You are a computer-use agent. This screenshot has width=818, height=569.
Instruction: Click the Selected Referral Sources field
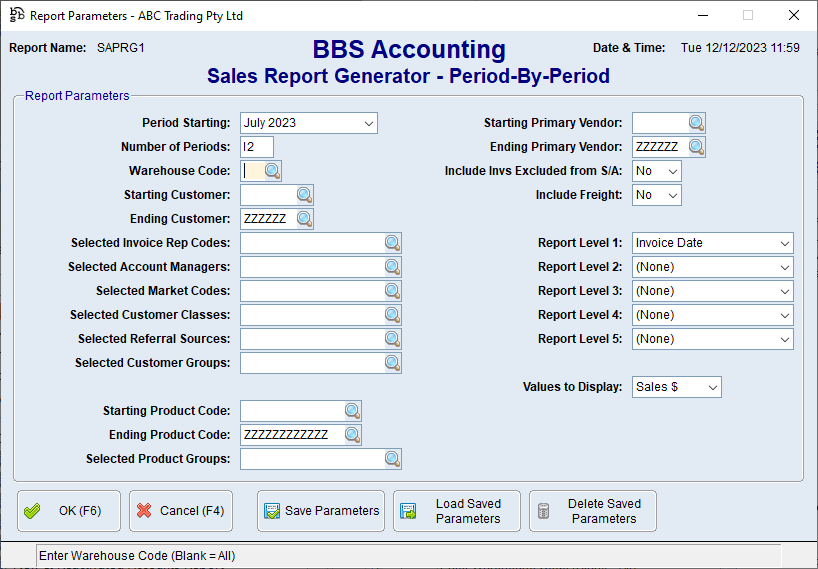[x=313, y=339]
